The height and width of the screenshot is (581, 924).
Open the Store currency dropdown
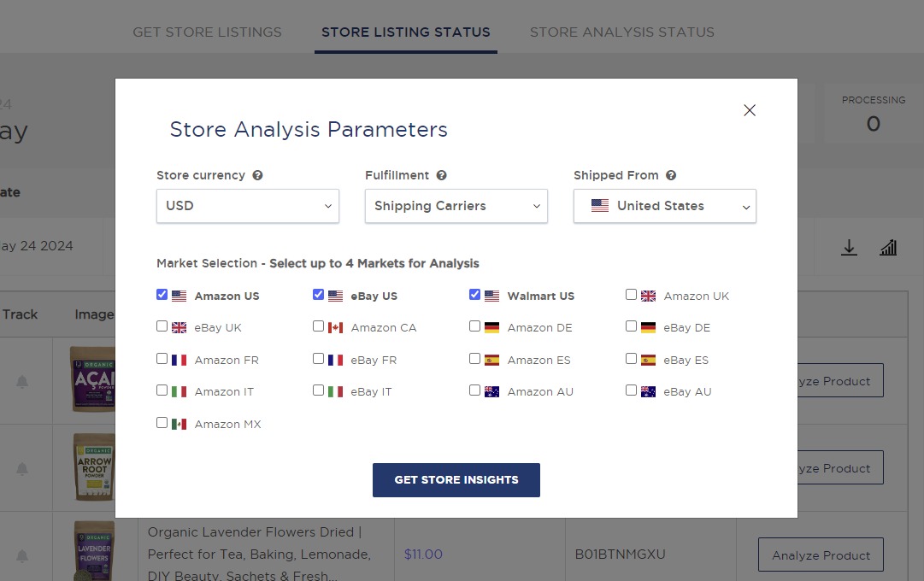click(x=247, y=206)
